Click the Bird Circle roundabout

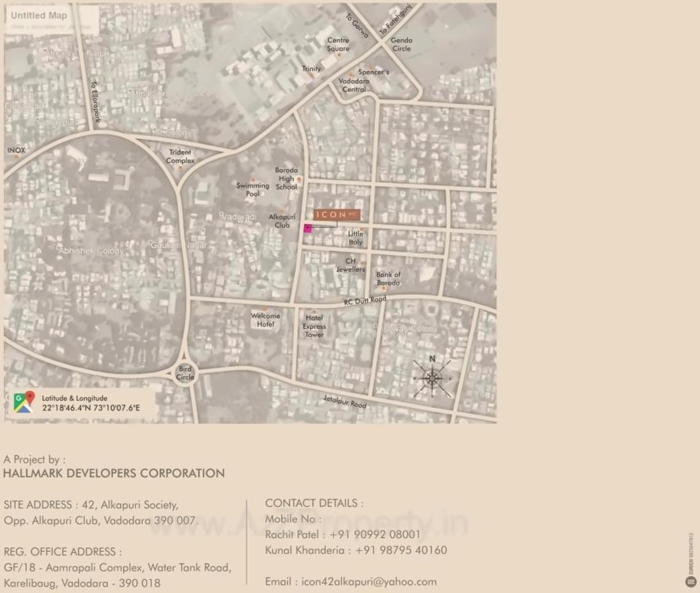tap(185, 373)
